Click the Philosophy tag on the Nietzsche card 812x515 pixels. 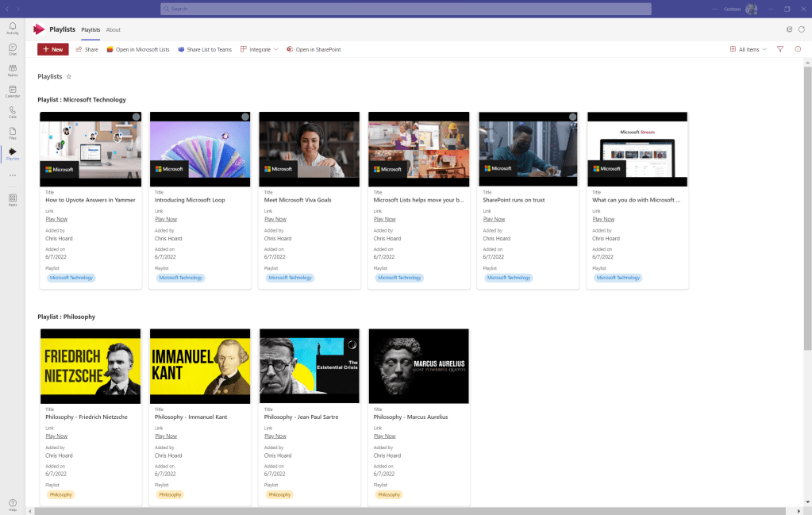[60, 494]
